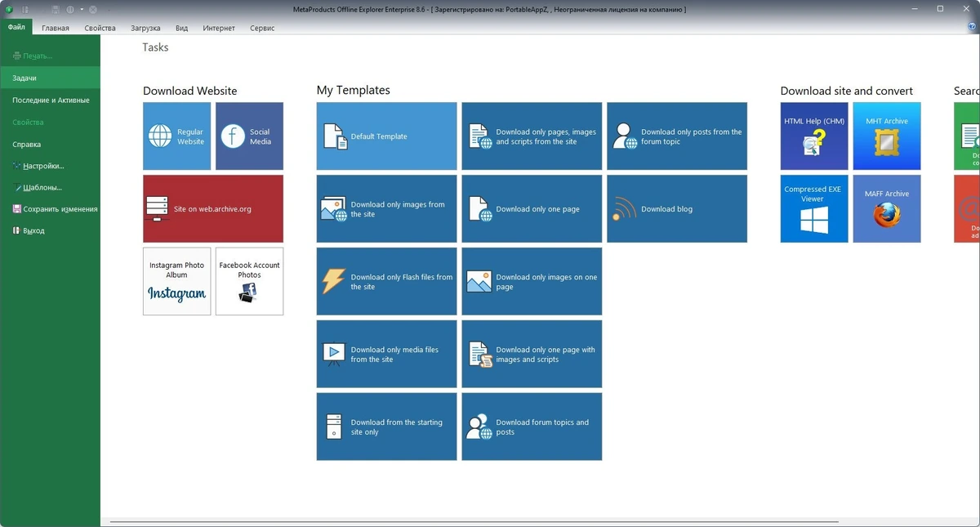This screenshot has width=980, height=527.
Task: Pick Download only posts from forum topic
Action: coord(677,136)
